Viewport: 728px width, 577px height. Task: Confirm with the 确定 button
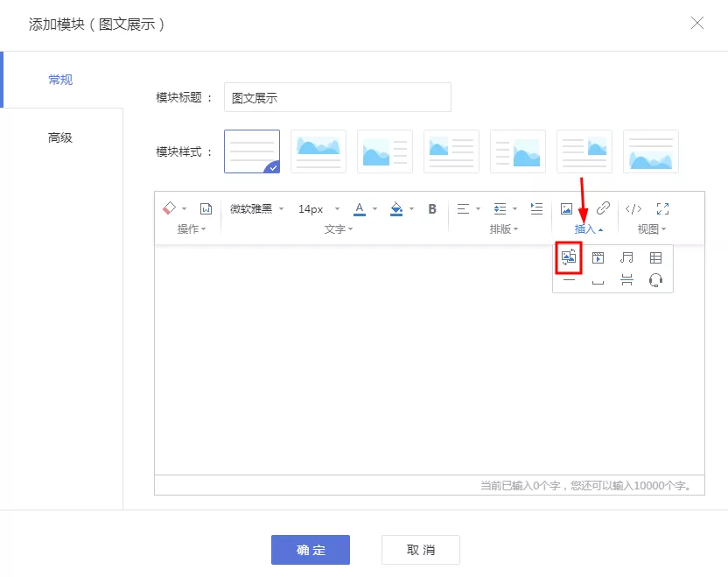coord(310,550)
